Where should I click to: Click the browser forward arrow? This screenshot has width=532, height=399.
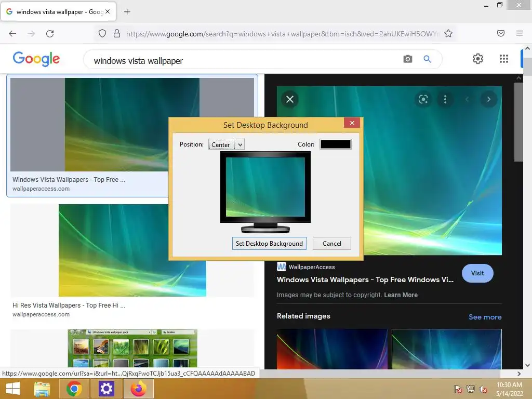31,34
